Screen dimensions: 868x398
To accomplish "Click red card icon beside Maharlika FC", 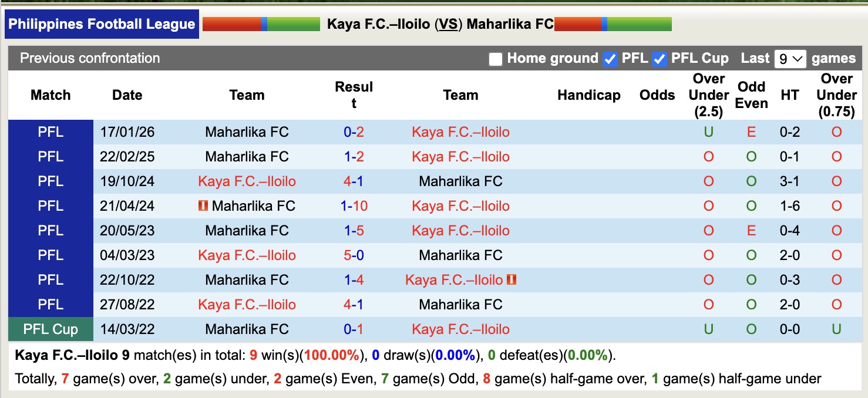I will 203,206.
